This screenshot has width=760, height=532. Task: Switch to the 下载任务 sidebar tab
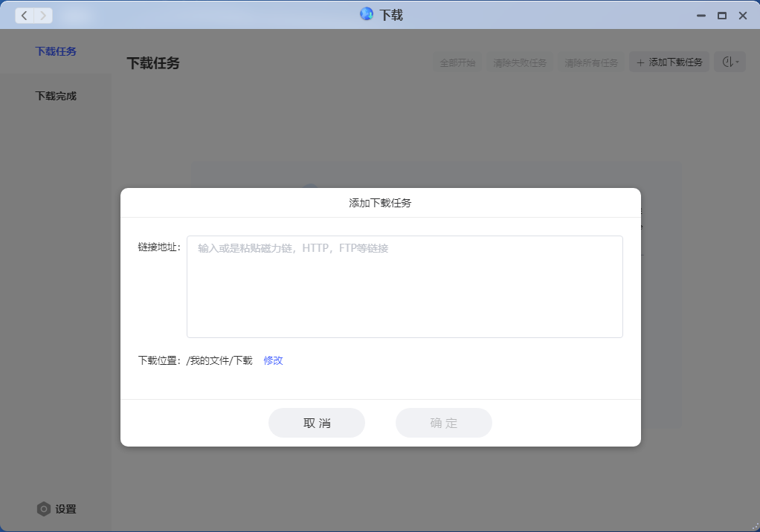[56, 51]
